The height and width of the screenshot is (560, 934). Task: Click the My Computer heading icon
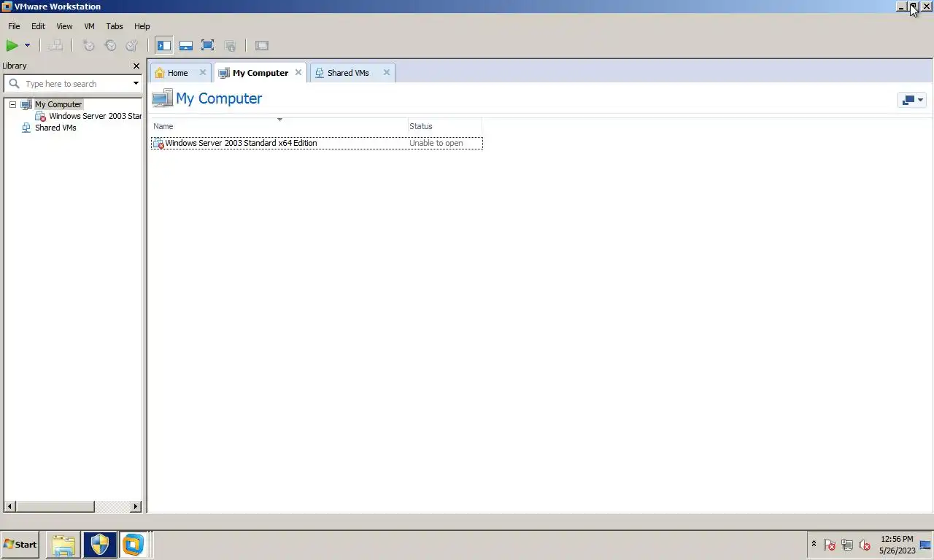pos(162,98)
